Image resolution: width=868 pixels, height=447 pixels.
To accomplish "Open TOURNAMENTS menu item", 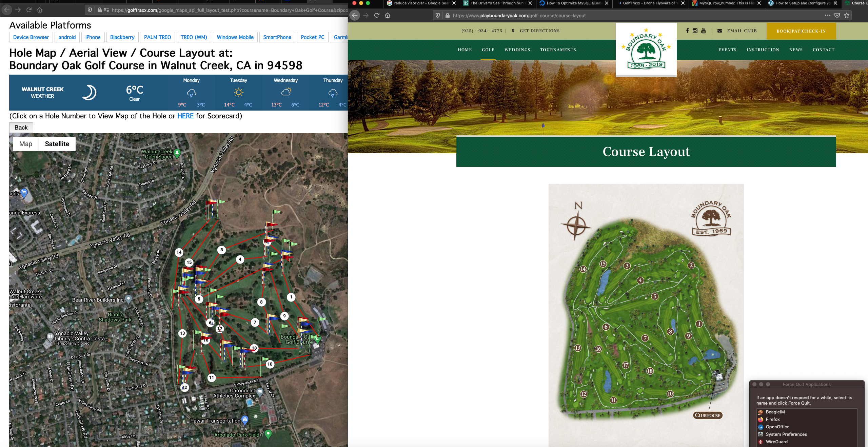I will 558,50.
